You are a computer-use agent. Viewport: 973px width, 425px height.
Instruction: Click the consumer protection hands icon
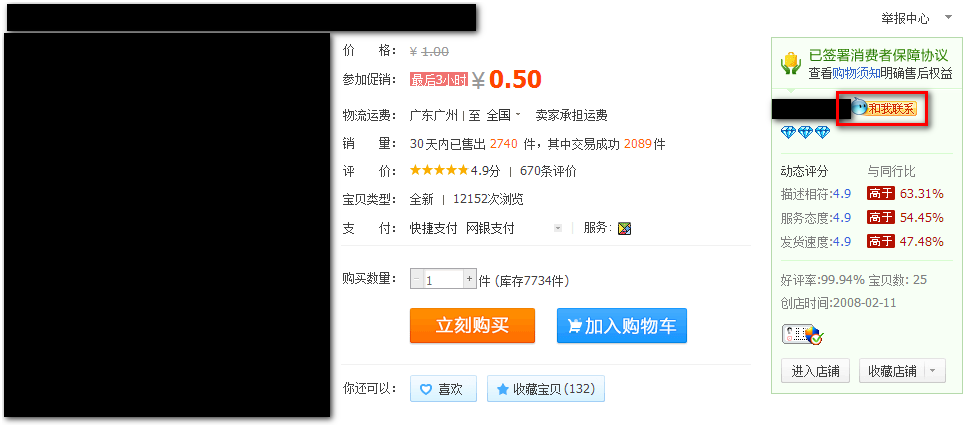click(791, 64)
